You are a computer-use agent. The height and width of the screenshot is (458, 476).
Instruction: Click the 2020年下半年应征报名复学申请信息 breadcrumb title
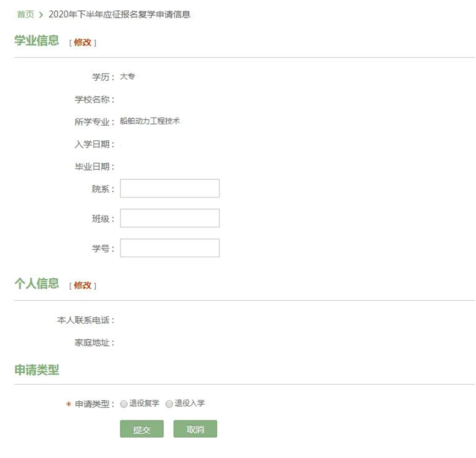click(x=119, y=15)
